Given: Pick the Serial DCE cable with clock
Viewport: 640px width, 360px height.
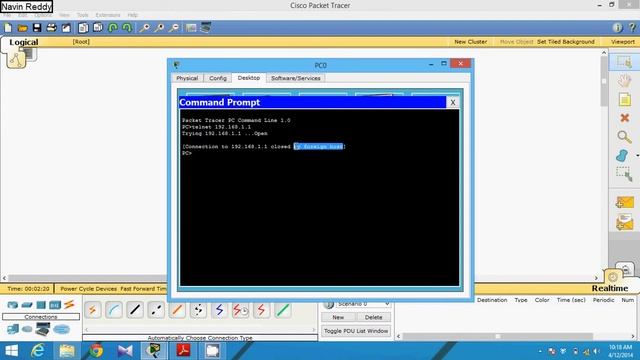Looking at the screenshot, I should click(240, 310).
